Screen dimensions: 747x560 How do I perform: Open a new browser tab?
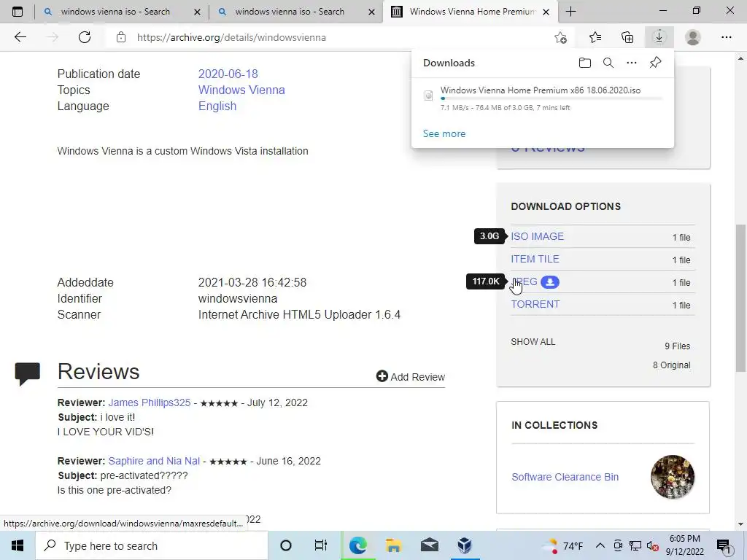[x=570, y=12]
